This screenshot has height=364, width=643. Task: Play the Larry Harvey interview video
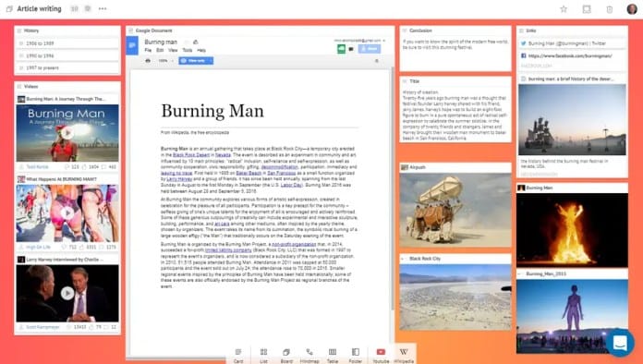coord(67,293)
